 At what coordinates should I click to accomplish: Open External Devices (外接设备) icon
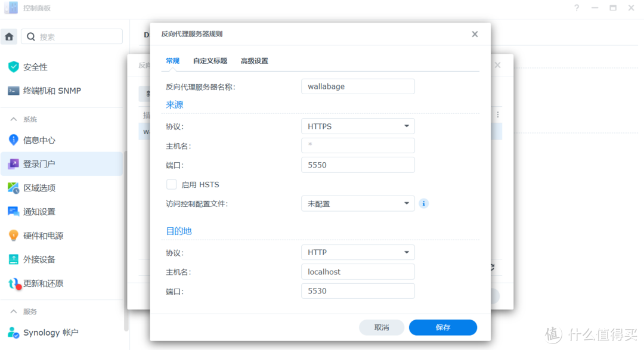(x=13, y=259)
